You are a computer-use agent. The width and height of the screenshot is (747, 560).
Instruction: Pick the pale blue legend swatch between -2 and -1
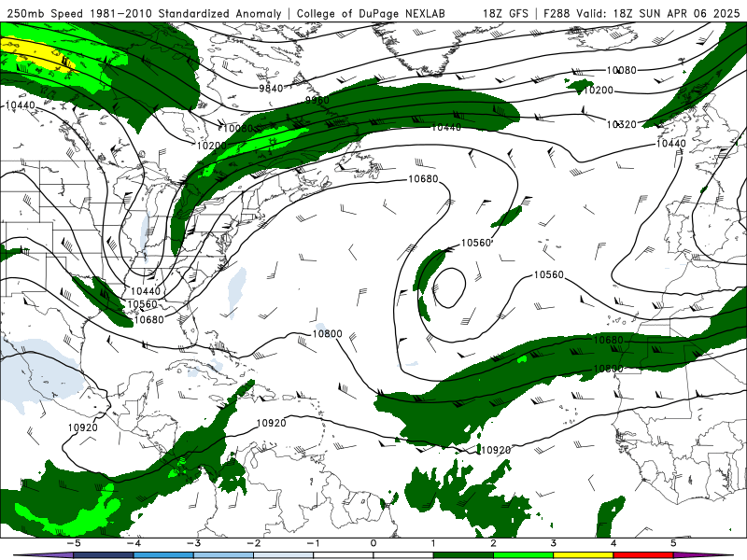284,555
